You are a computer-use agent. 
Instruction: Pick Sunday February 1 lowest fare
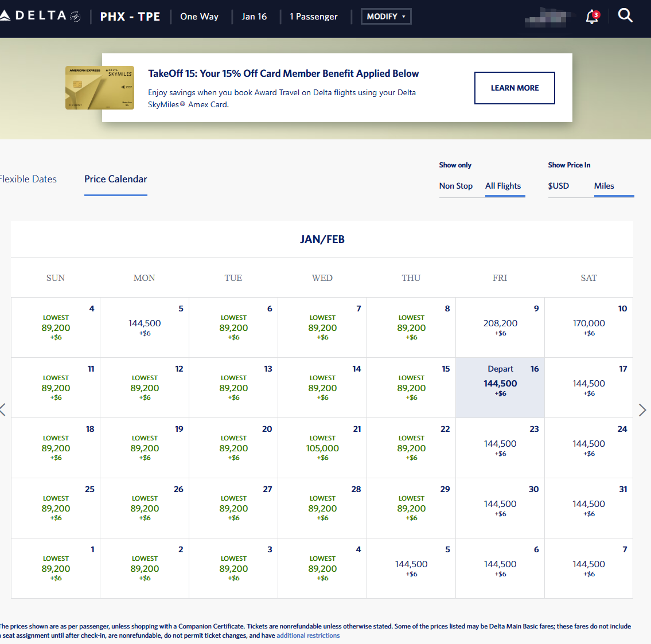56,568
